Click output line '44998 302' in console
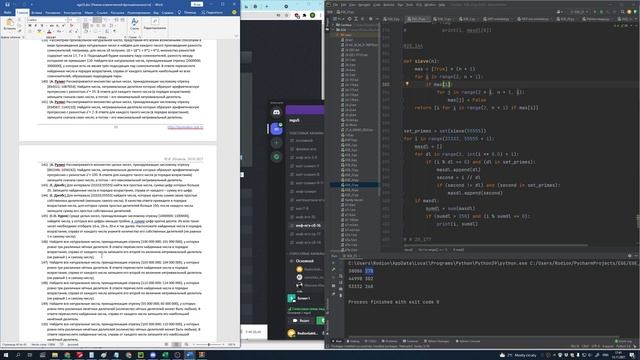640x360 pixels. pos(361,279)
